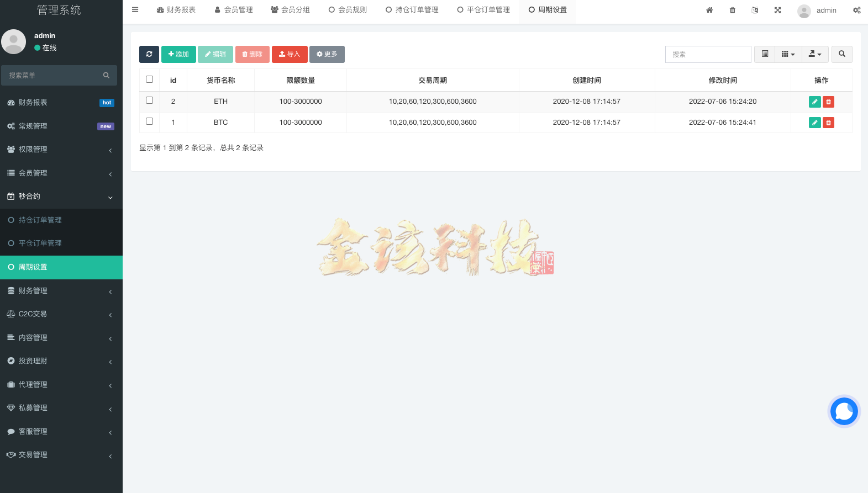Open 常规管理 in sidebar
Viewport: 868px width, 493px height.
coord(61,126)
